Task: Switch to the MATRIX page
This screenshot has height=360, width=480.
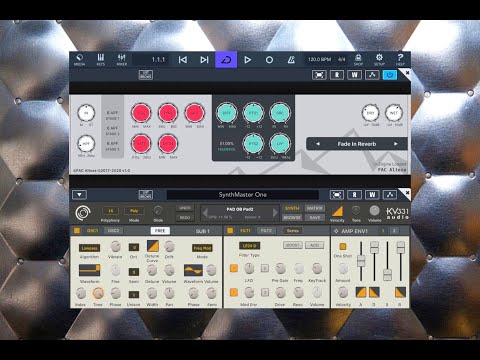Action: tap(314, 208)
